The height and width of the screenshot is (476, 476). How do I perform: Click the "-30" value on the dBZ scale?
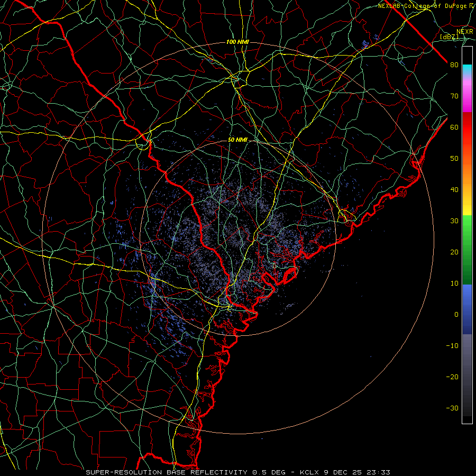(x=452, y=408)
